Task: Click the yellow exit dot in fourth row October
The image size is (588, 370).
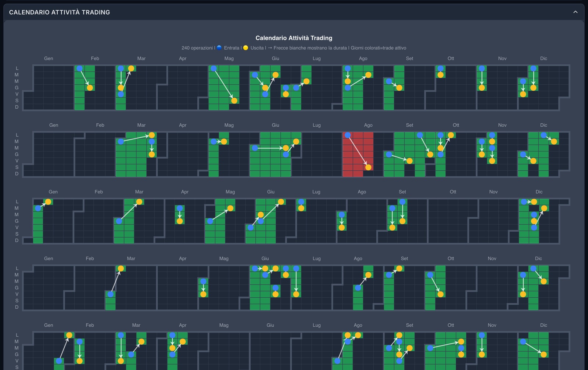Action: 440,294
